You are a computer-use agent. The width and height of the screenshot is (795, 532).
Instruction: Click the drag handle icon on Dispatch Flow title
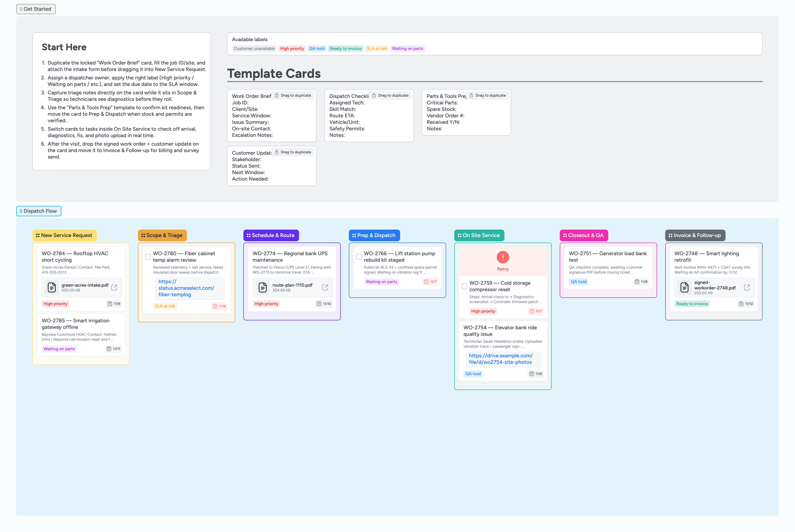click(21, 211)
